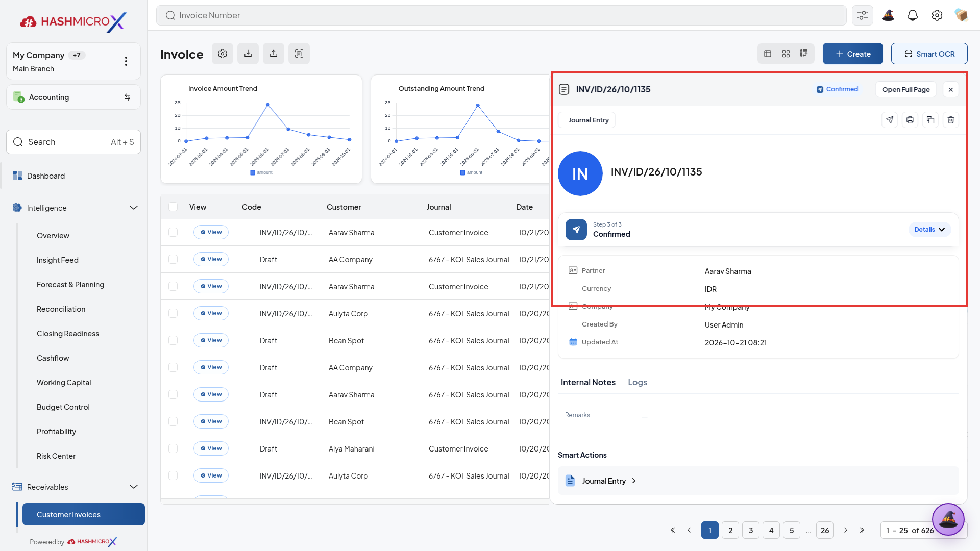Click the Smart OCR button
The height and width of the screenshot is (551, 980).
(929, 54)
